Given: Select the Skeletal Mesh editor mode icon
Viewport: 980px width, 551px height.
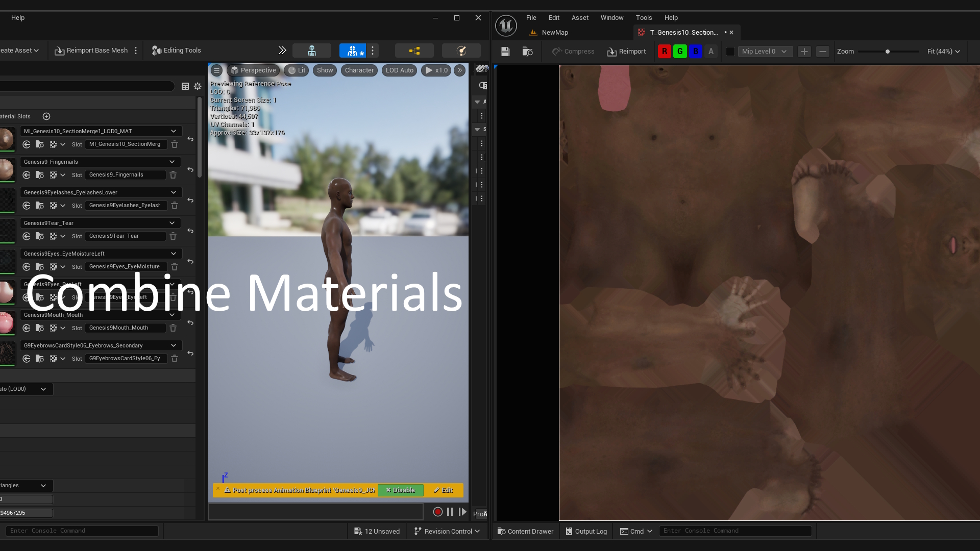Looking at the screenshot, I should click(x=353, y=51).
